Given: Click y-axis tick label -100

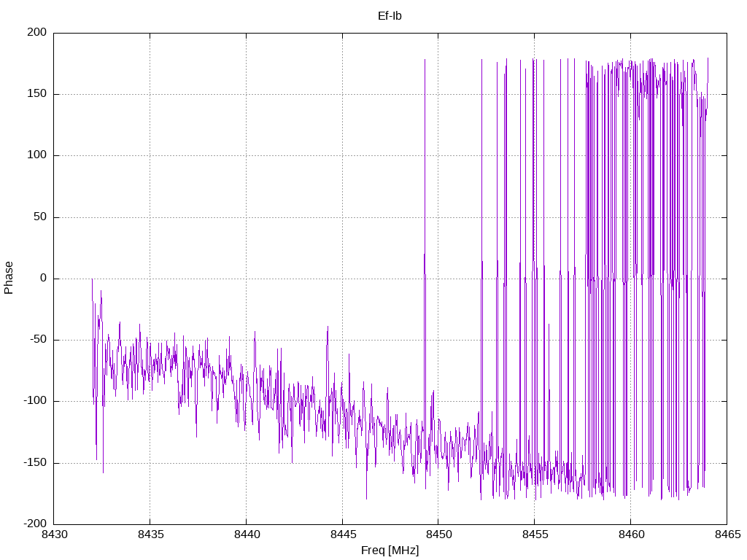Looking at the screenshot, I should (35, 401).
